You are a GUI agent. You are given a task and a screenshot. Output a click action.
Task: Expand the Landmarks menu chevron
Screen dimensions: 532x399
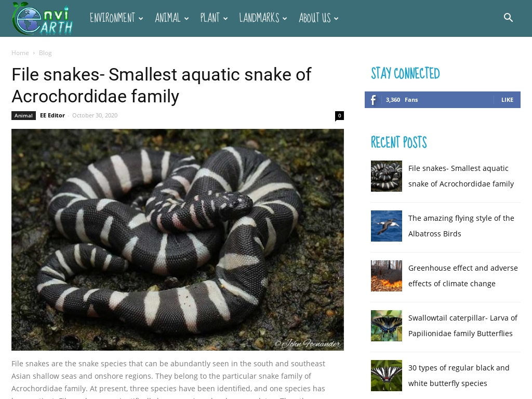[285, 19]
